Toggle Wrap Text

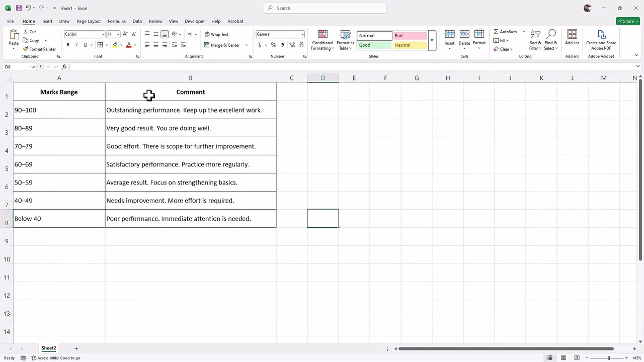click(216, 34)
